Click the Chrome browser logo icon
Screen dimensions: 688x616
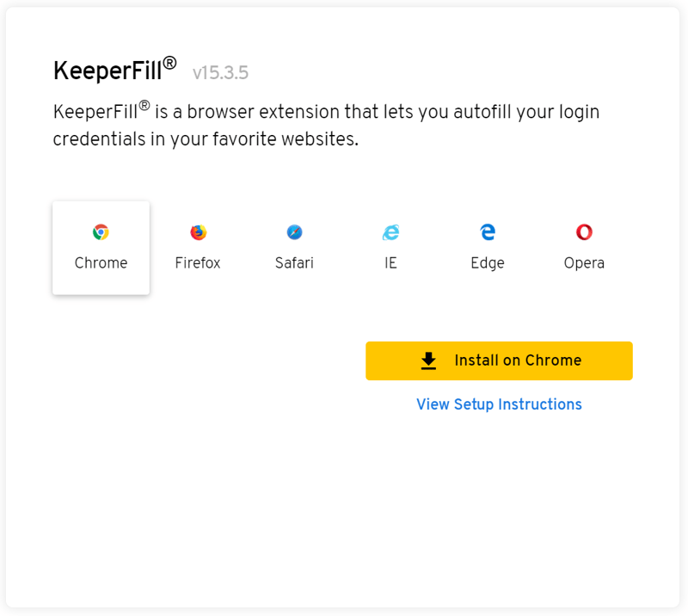101,231
